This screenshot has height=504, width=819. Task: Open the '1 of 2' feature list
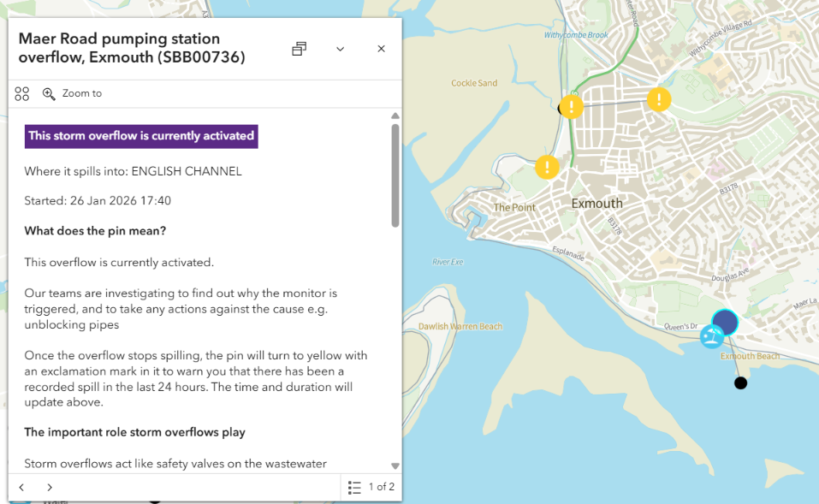(371, 487)
